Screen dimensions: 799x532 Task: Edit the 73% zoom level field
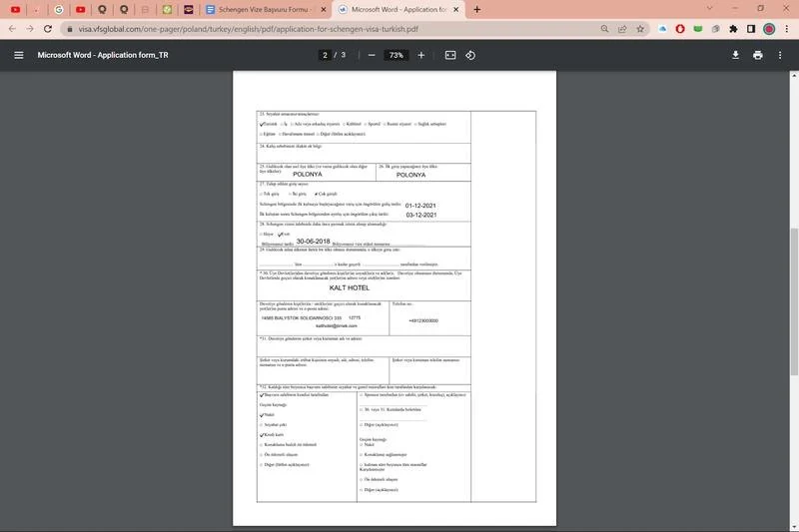[397, 55]
